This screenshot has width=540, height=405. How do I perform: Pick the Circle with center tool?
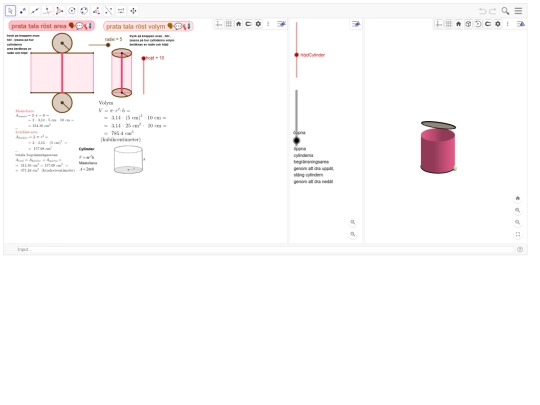pos(72,11)
